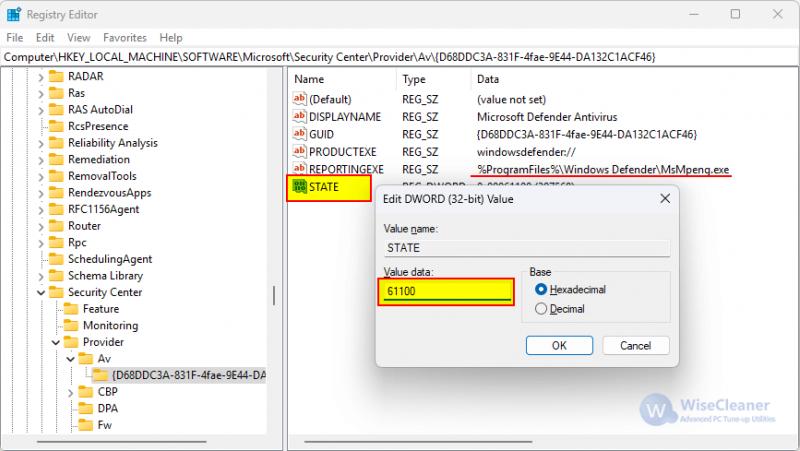This screenshot has width=800, height=451.
Task: Select the Monitoring folder icon
Action: click(71, 325)
